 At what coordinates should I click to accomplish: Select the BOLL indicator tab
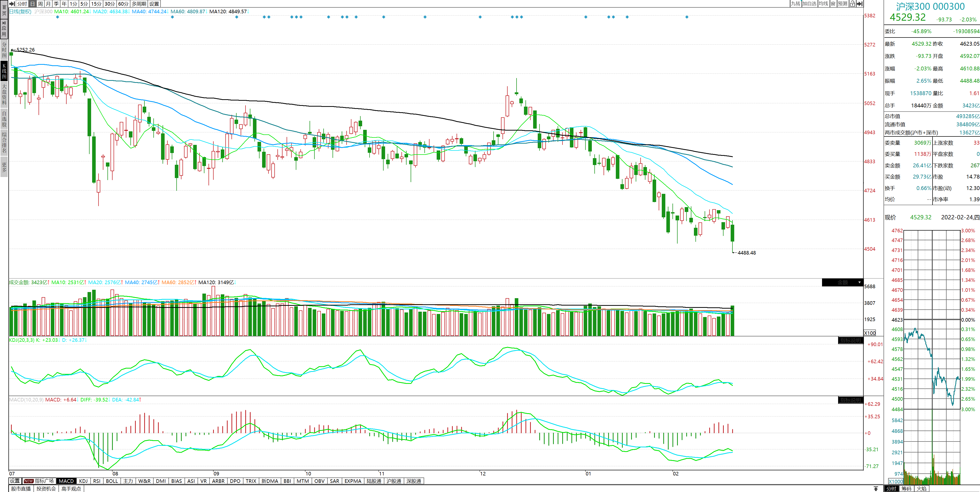tap(112, 481)
